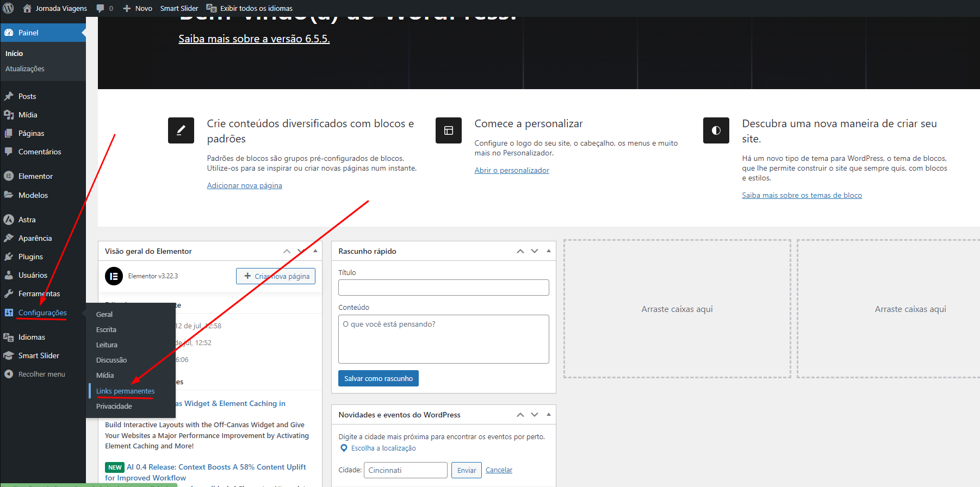980x487 pixels.
Task: Open the Saiba mais sobre a versão 6.5.5 link
Action: 254,39
